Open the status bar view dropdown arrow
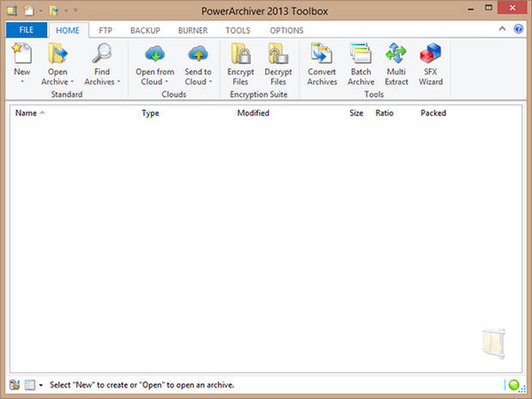Screen dimensions: 532x399 (x=41, y=385)
